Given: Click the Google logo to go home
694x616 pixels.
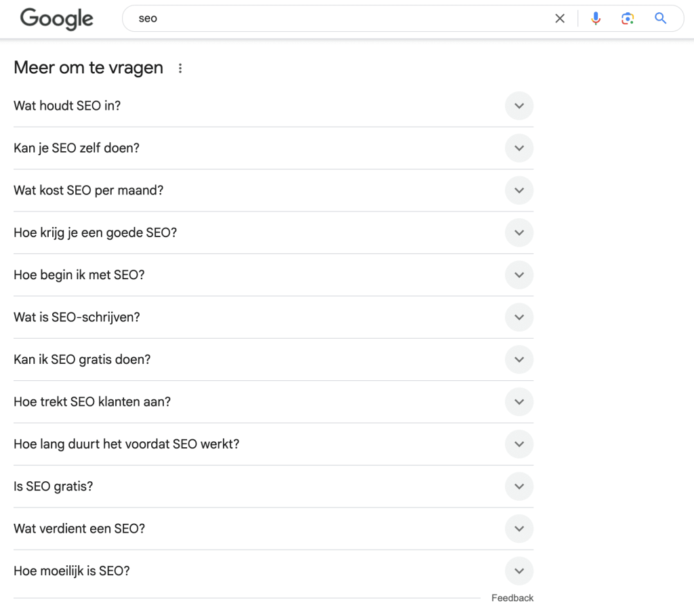Looking at the screenshot, I should (56, 19).
